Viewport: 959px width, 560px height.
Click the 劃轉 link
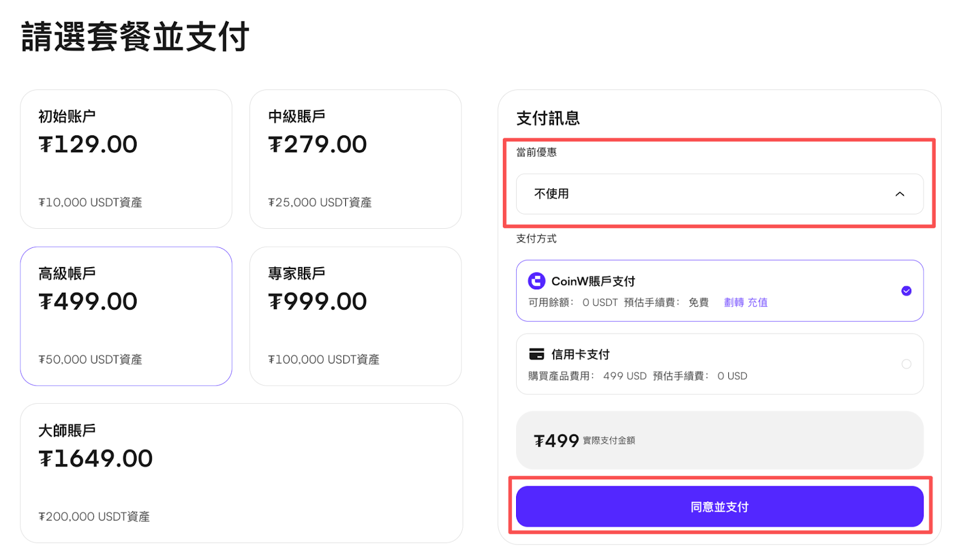pyautogui.click(x=734, y=302)
